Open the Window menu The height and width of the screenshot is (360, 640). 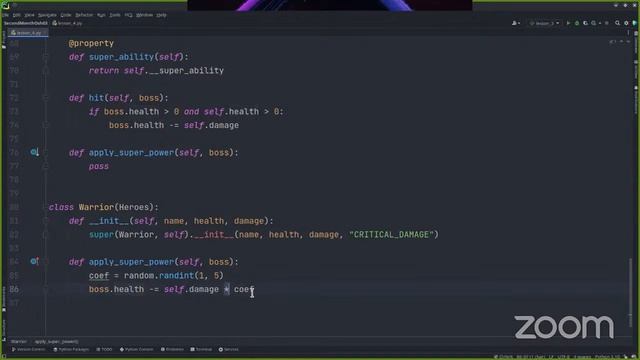tap(144, 15)
